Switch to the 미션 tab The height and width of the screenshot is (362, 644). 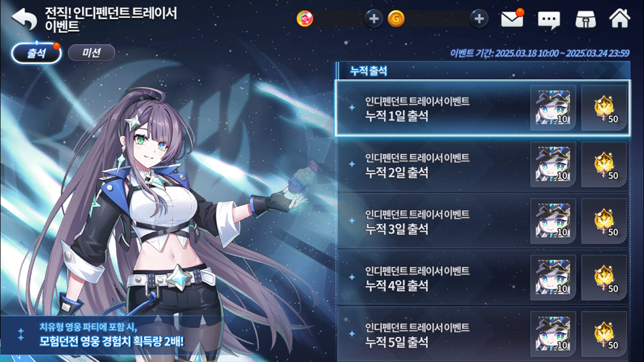91,53
